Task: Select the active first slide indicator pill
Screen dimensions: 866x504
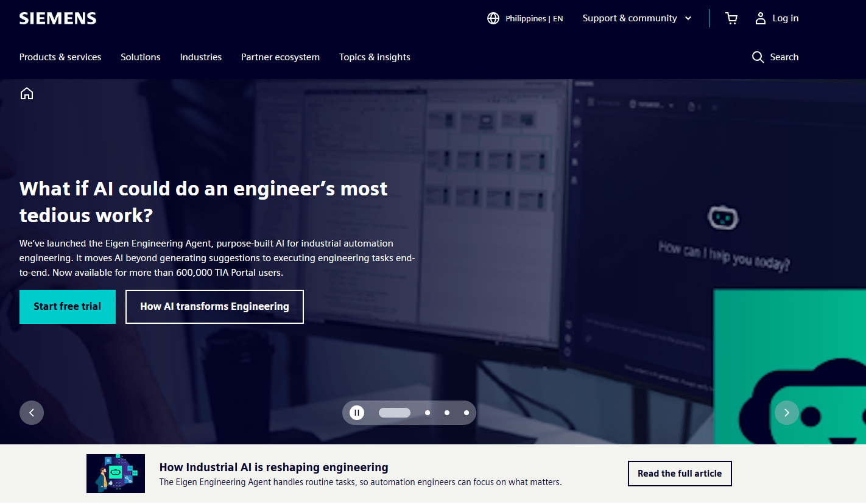Action: pyautogui.click(x=395, y=413)
